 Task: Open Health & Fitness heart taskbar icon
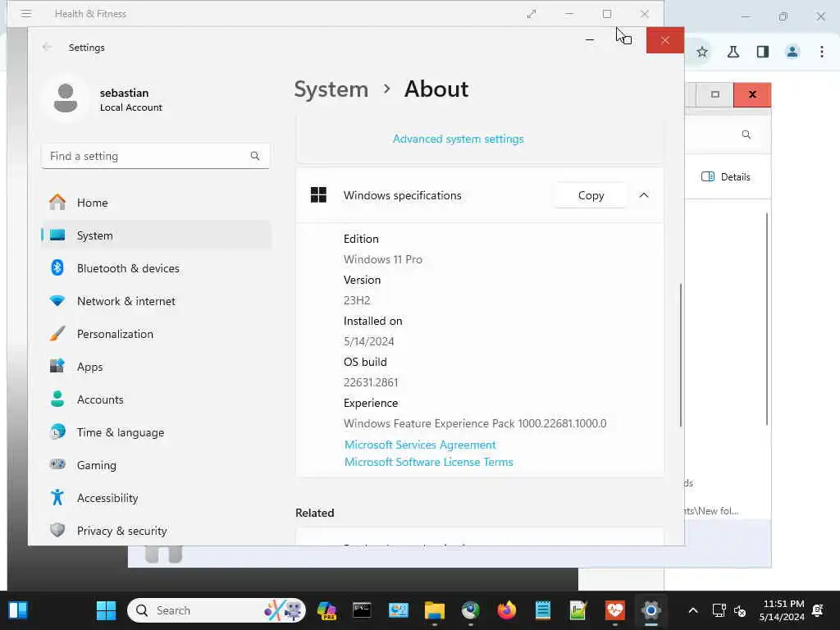pos(615,610)
